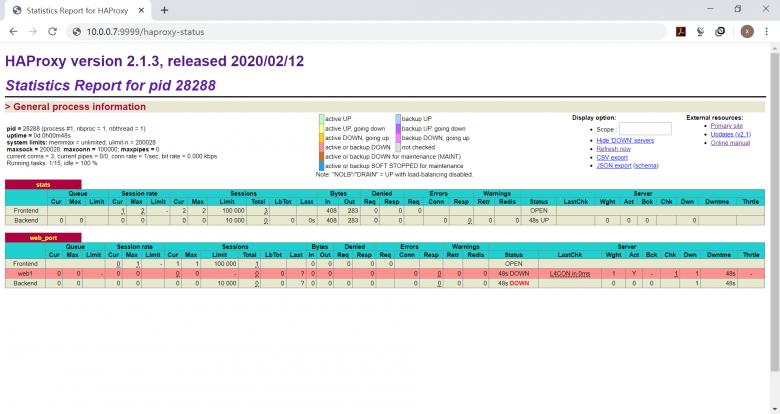Select the Statistics Report for HAProxy tab

coord(77,10)
